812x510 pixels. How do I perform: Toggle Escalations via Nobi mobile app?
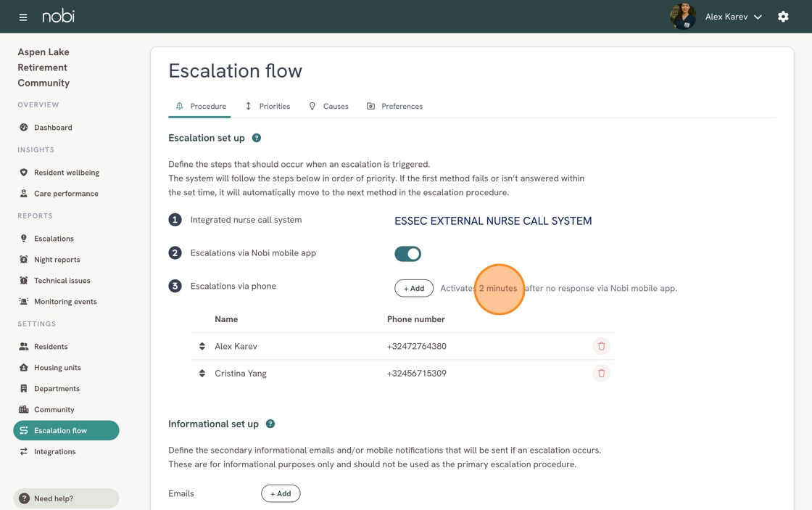click(x=407, y=254)
